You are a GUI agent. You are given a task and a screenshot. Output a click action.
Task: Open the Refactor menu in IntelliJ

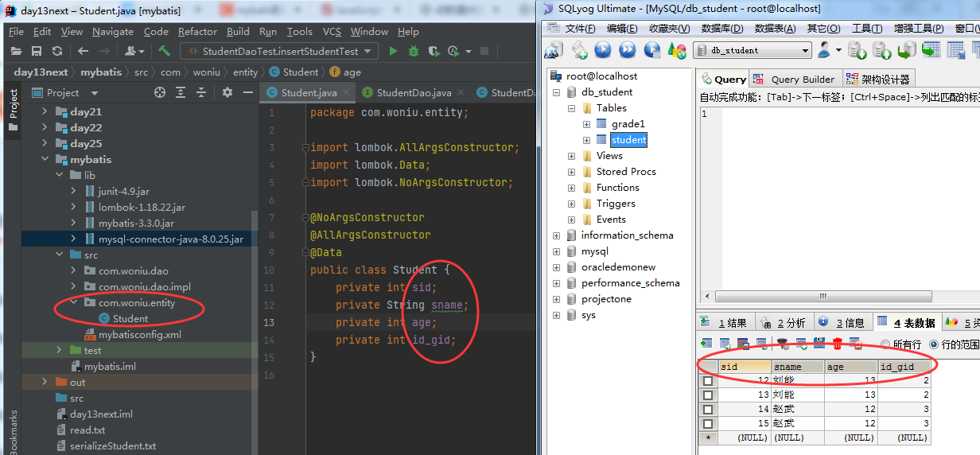[197, 32]
